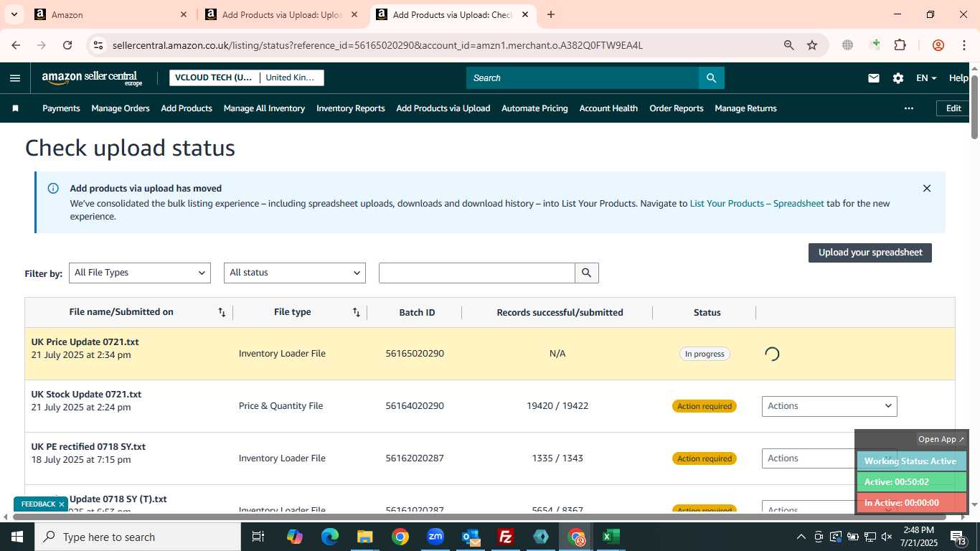Image resolution: width=980 pixels, height=551 pixels.
Task: Open Payments menu item
Action: 61,108
